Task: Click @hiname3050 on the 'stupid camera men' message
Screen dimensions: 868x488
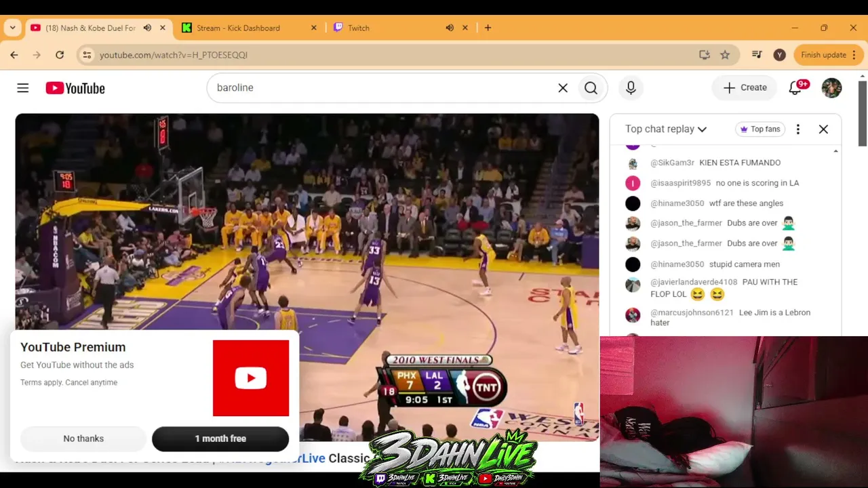Action: pos(677,264)
